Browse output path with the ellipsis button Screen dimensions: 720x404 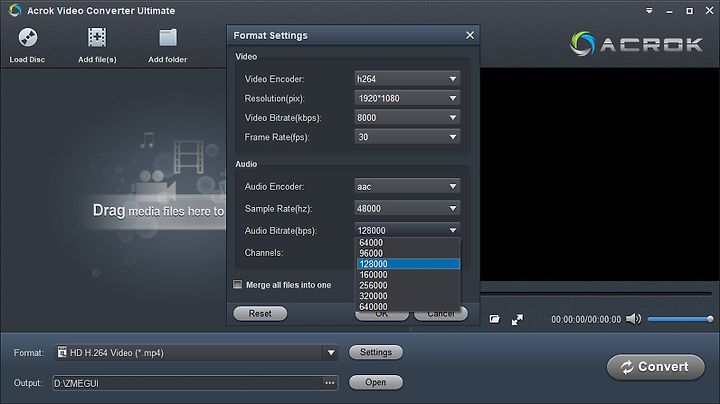(330, 383)
